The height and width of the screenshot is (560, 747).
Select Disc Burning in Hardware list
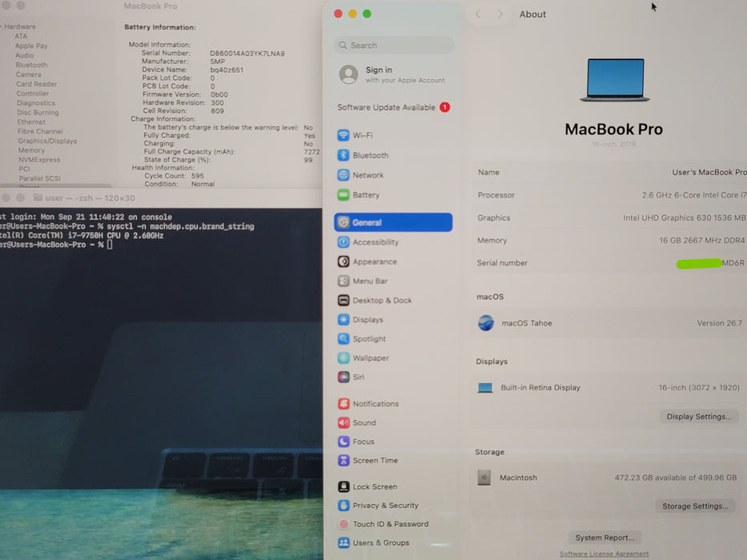38,112
